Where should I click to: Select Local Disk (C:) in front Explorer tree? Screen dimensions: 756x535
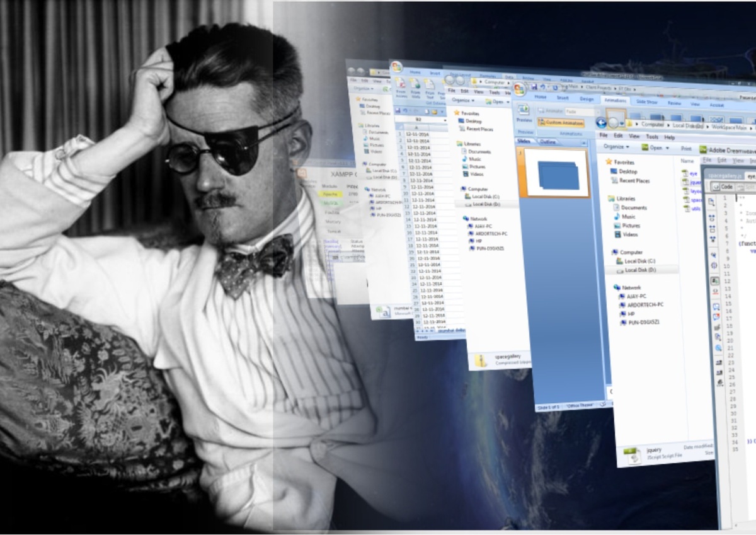click(x=635, y=261)
